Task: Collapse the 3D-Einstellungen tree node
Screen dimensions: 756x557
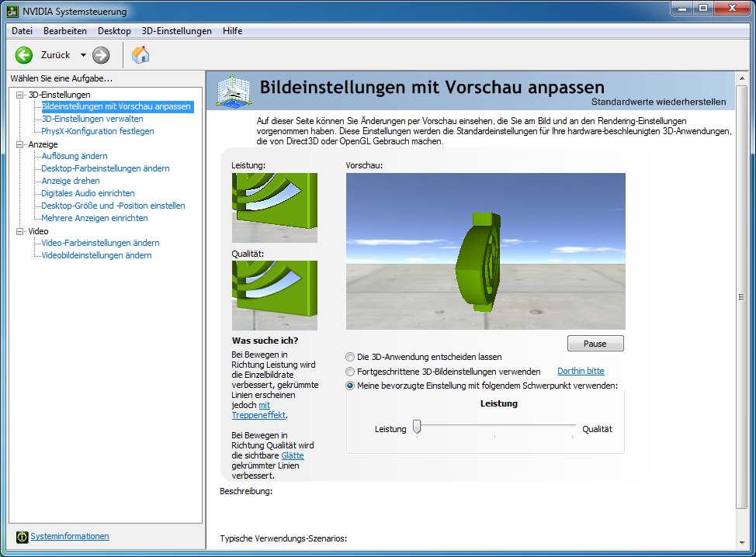Action: [19, 95]
